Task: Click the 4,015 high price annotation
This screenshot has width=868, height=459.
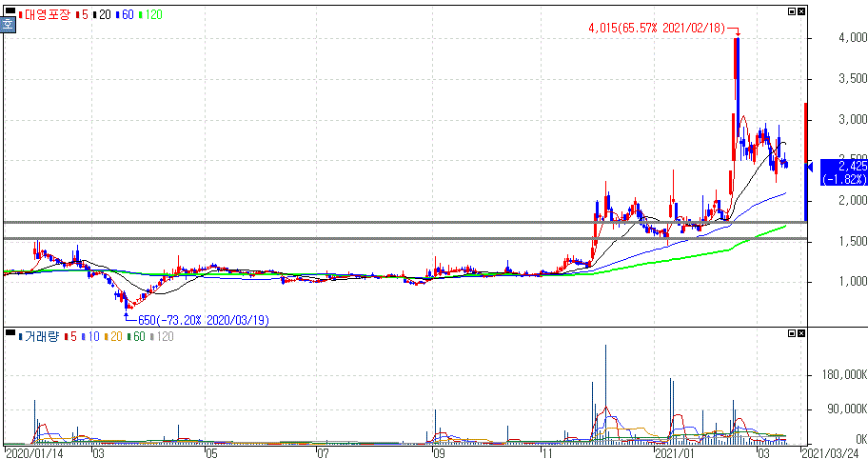Action: pyautogui.click(x=657, y=29)
